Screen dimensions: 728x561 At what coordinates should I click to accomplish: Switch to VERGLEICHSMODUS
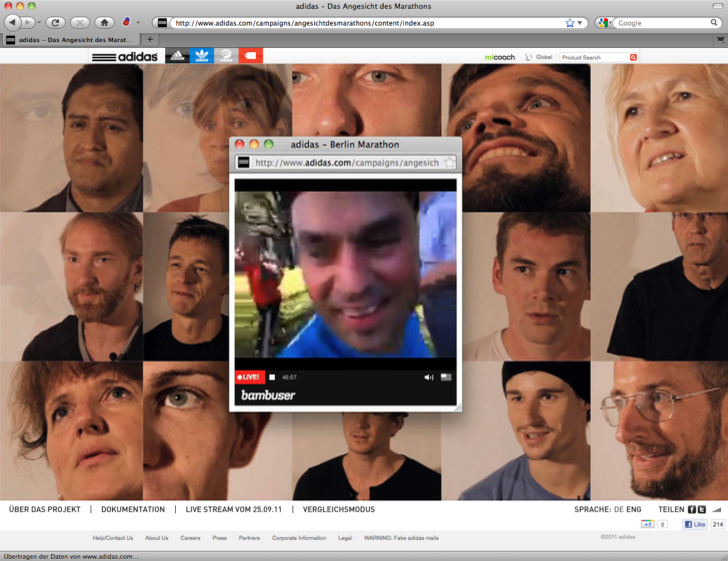coord(339,509)
